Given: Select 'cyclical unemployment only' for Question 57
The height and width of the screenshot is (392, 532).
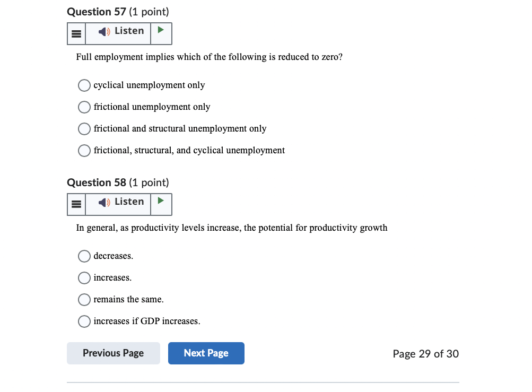Looking at the screenshot, I should click(84, 85).
